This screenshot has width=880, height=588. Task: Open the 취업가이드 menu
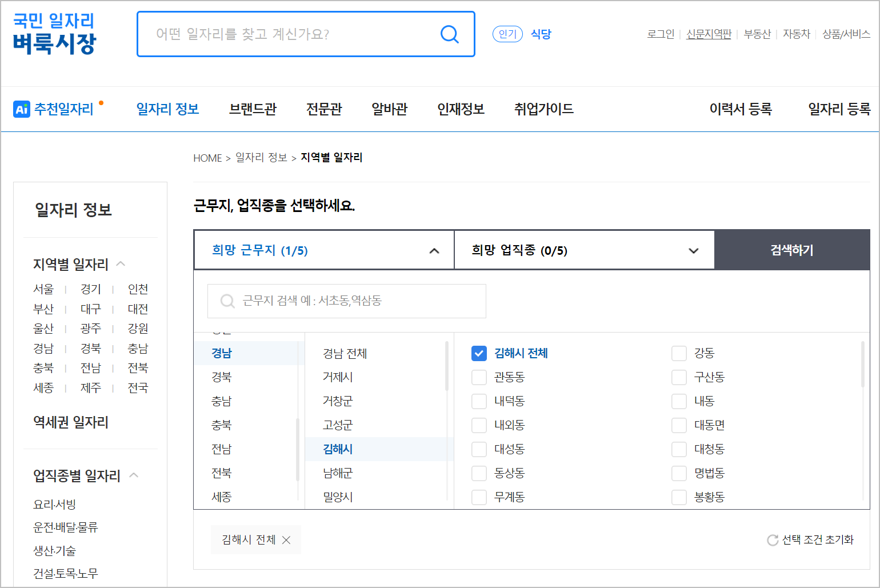(543, 109)
